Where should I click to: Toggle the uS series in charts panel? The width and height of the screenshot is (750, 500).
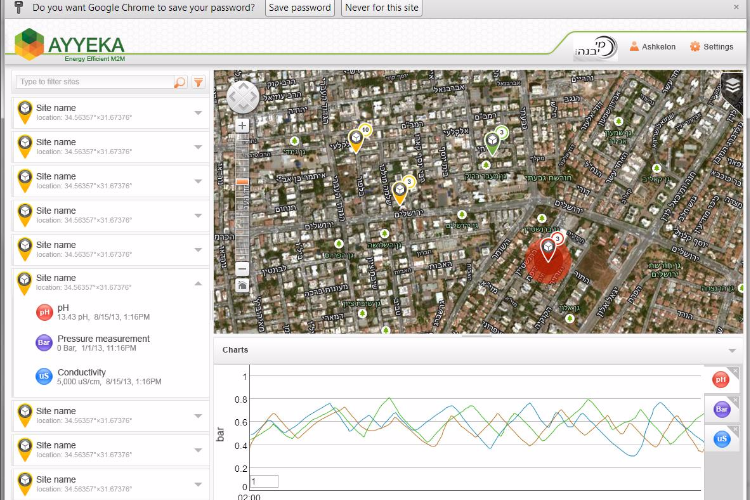(722, 439)
